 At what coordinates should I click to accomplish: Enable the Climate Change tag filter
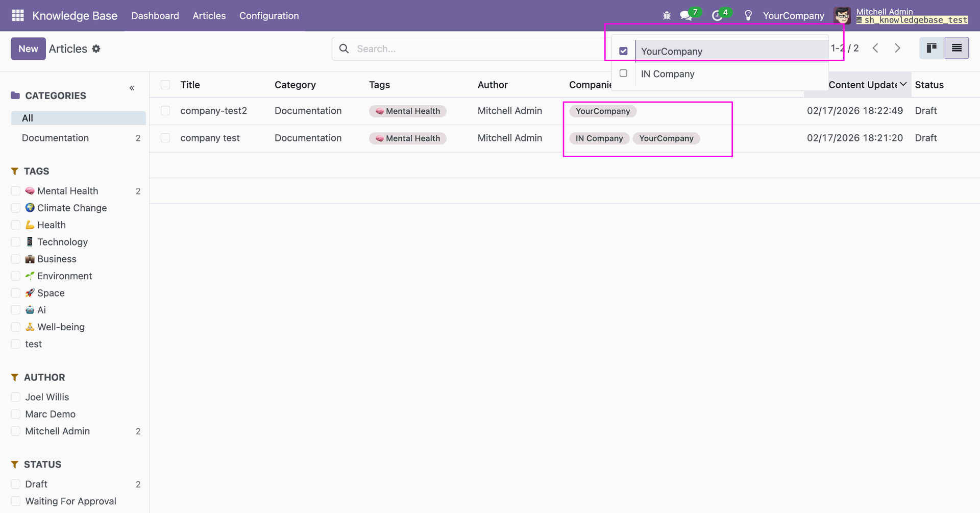(x=16, y=208)
